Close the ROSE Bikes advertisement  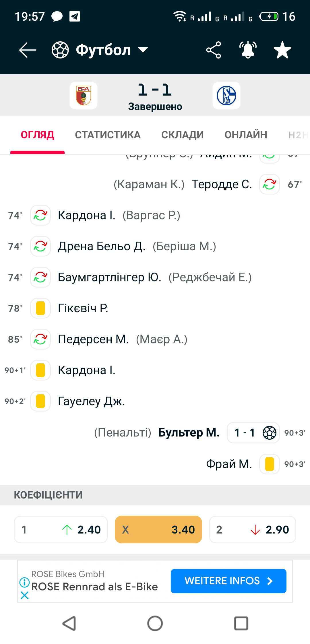pos(25,595)
